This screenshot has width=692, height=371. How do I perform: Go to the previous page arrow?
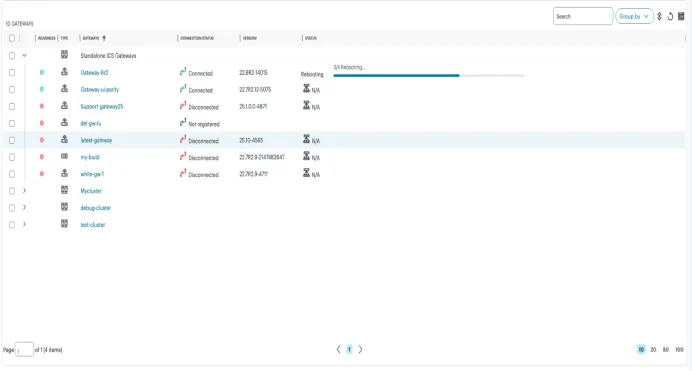click(x=338, y=349)
